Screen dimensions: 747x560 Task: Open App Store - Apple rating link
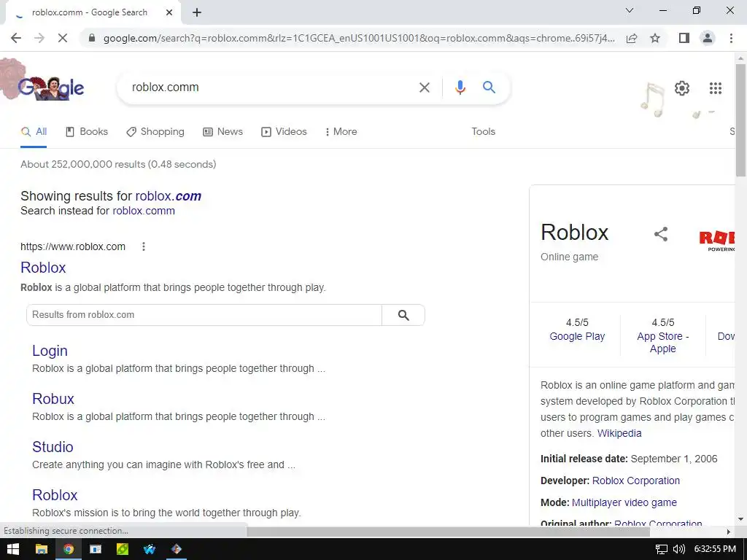(x=662, y=343)
